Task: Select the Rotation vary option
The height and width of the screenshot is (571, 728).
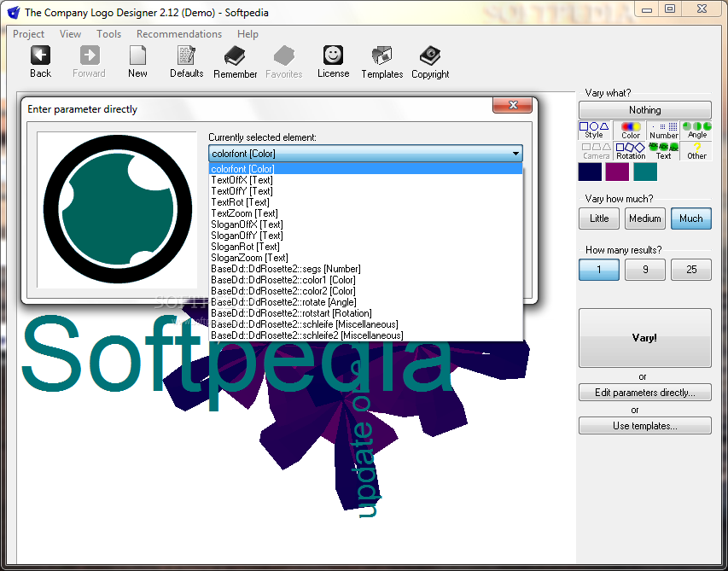Action: point(631,151)
